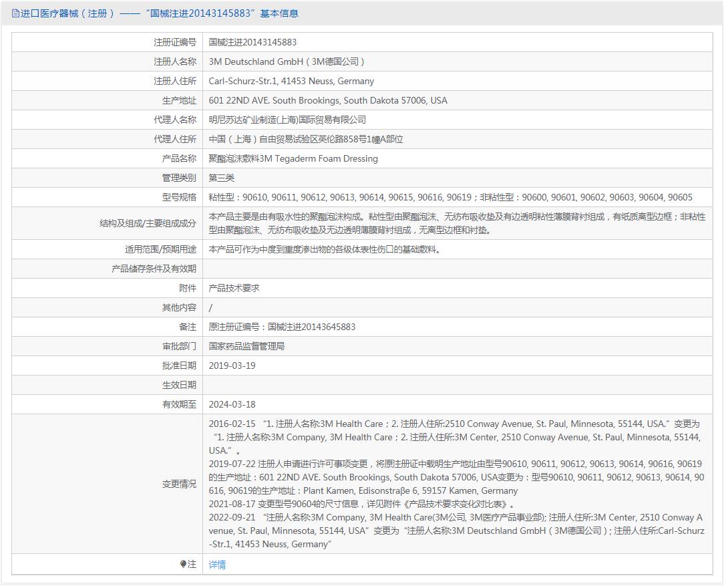
Task: Click the expiry date 2024-03-18
Action: [232, 405]
